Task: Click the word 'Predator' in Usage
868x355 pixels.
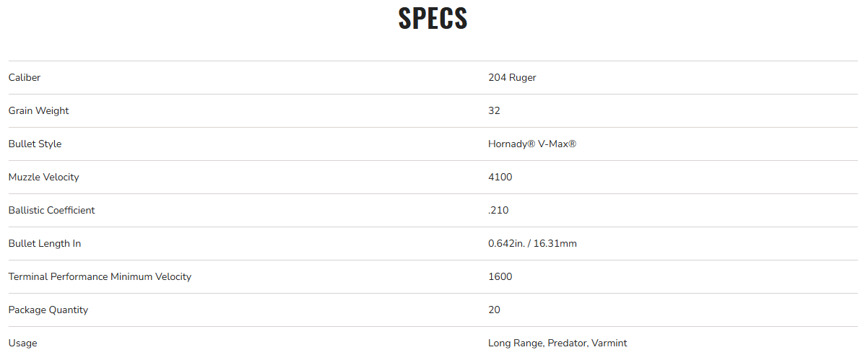Action: coord(567,343)
